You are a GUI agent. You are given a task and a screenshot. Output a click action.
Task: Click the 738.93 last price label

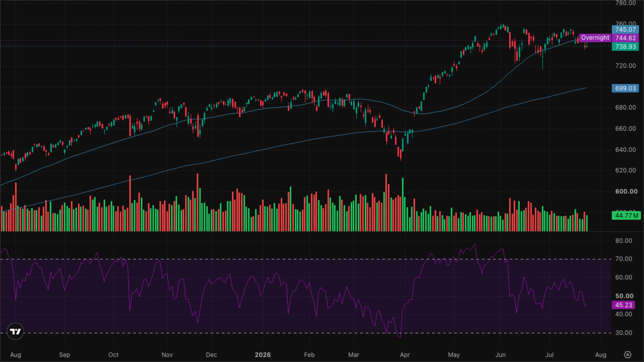tap(625, 47)
